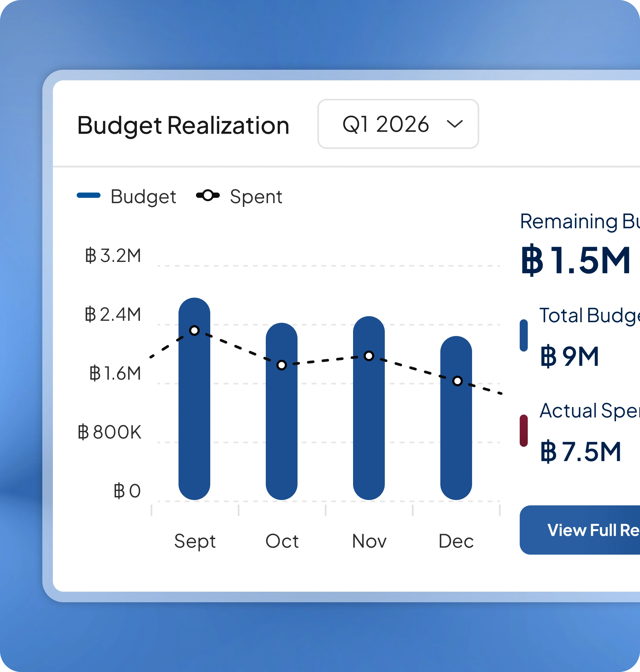640x672 pixels.
Task: Click the Dec spent data point
Action: tap(458, 381)
